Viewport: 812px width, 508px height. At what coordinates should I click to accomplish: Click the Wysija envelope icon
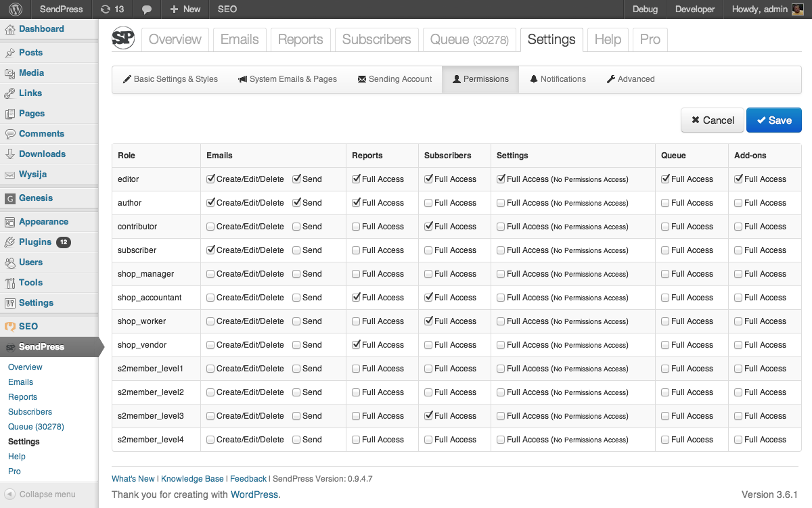[x=10, y=175]
